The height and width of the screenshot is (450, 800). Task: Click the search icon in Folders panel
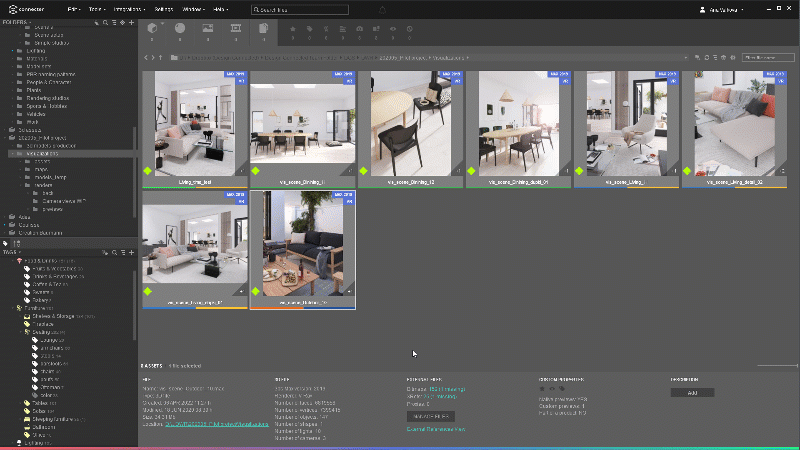coord(107,22)
